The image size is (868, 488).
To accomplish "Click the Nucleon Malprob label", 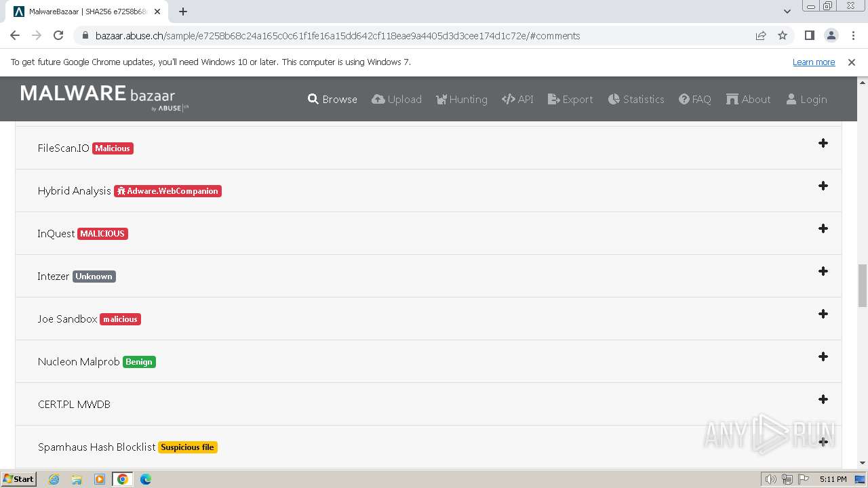I will coord(79,362).
